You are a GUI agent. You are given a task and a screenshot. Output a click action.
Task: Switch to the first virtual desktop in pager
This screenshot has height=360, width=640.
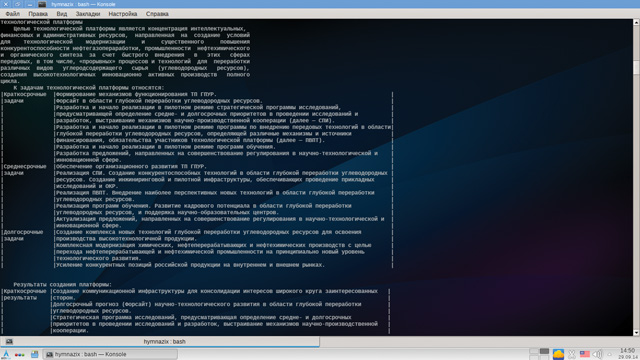pyautogui.click(x=534, y=351)
